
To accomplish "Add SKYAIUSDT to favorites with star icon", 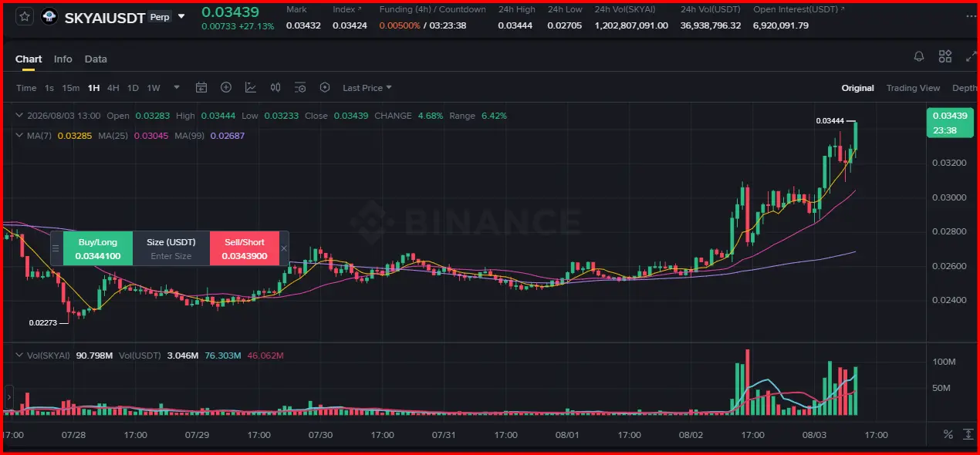I will tap(25, 16).
